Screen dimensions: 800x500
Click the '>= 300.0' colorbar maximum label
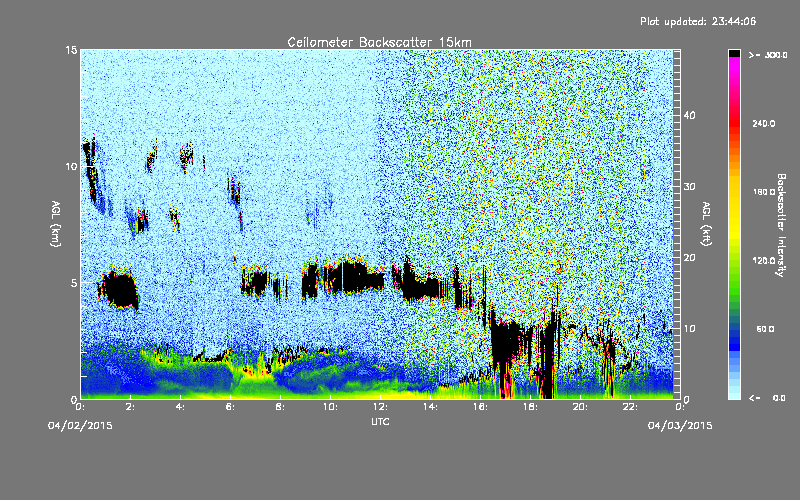[768, 55]
